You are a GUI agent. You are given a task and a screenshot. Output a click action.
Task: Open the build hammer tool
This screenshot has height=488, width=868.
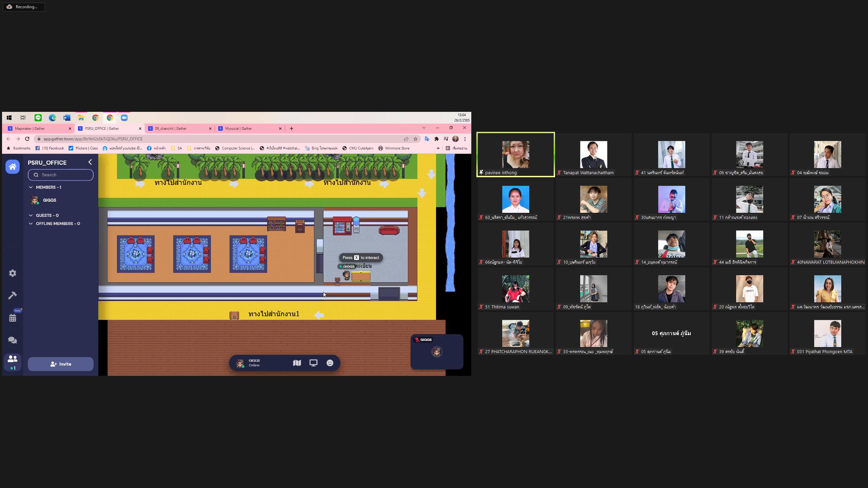tap(13, 296)
